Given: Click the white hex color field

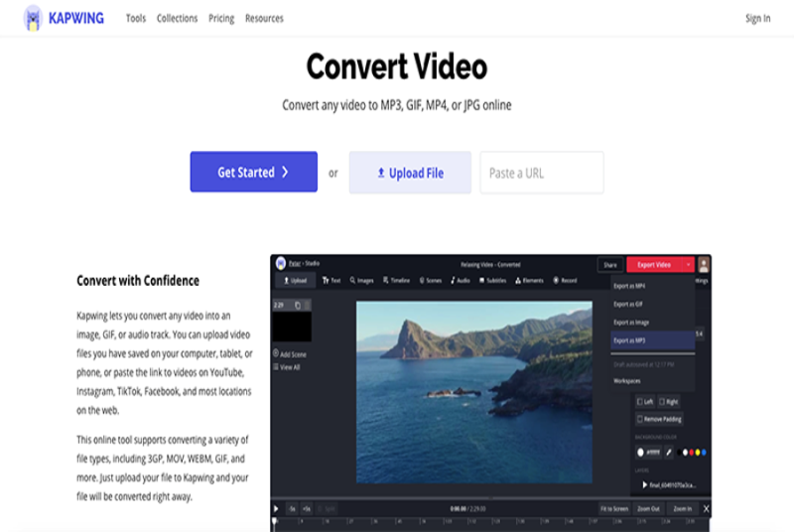Looking at the screenshot, I should tap(649, 453).
